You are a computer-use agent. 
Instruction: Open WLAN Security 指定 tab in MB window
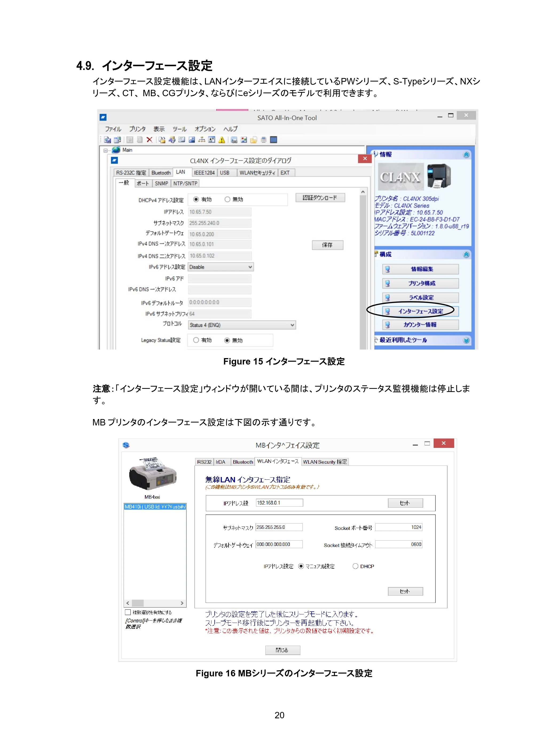pos(325,462)
